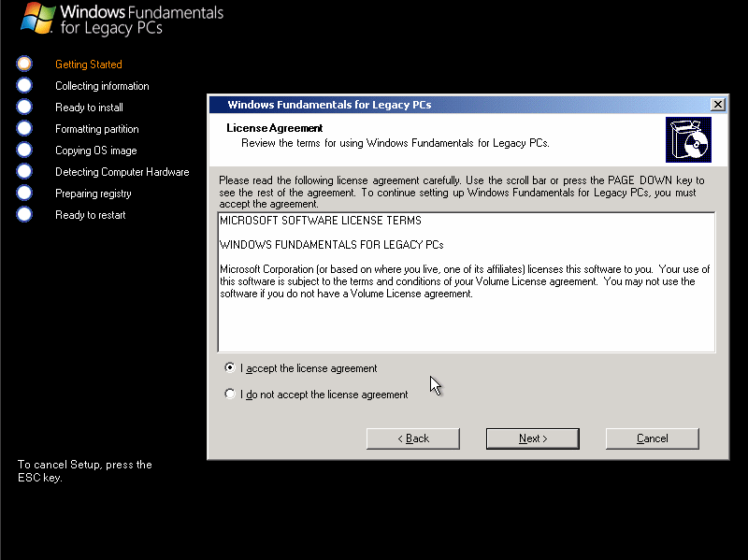The width and height of the screenshot is (748, 560).
Task: Click the License Agreement heading
Action: (x=274, y=127)
